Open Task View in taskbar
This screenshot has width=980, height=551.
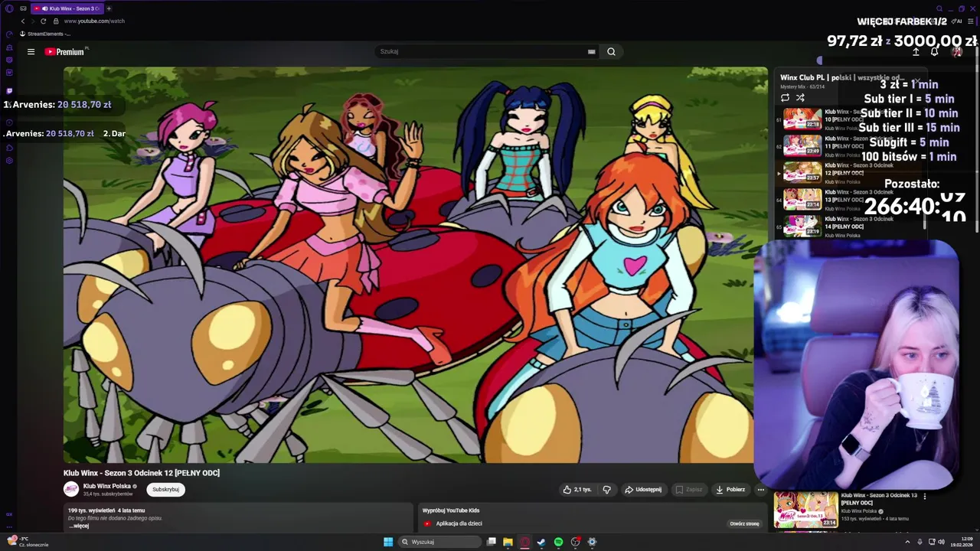click(x=492, y=542)
